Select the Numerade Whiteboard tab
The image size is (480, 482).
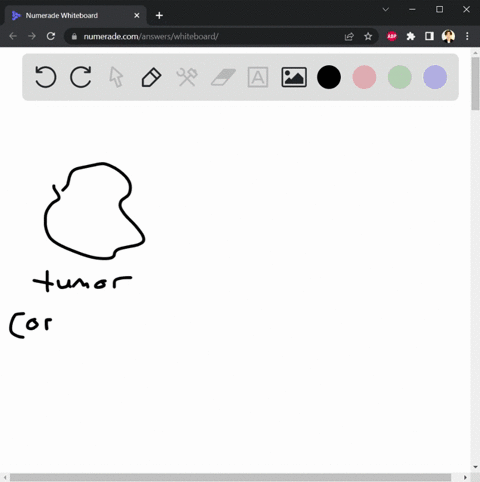76,15
